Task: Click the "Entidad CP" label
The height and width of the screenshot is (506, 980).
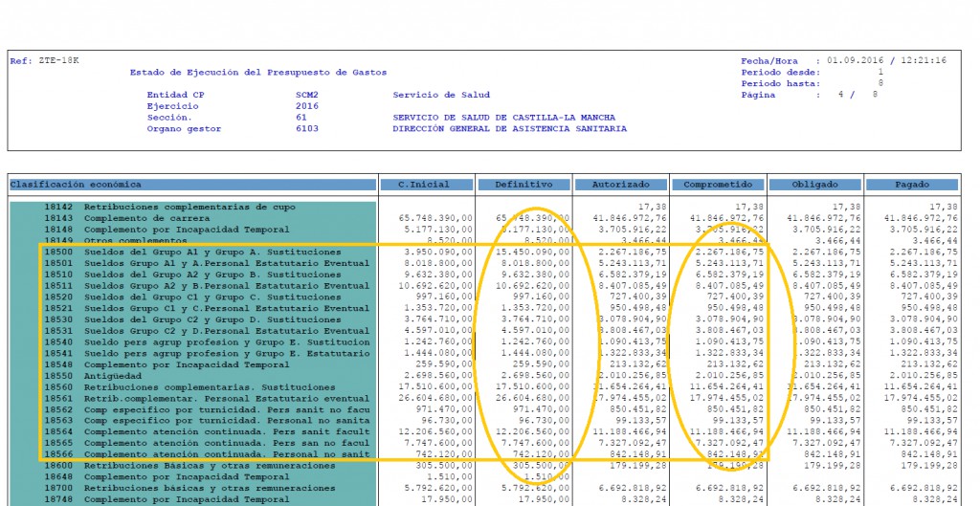Action: [x=176, y=95]
